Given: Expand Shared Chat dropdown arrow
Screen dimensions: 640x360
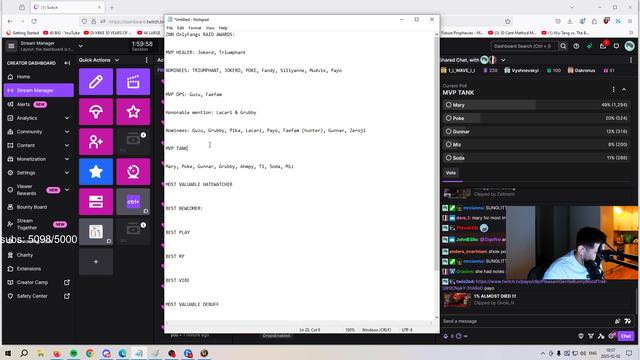Looking at the screenshot, I should point(503,60).
